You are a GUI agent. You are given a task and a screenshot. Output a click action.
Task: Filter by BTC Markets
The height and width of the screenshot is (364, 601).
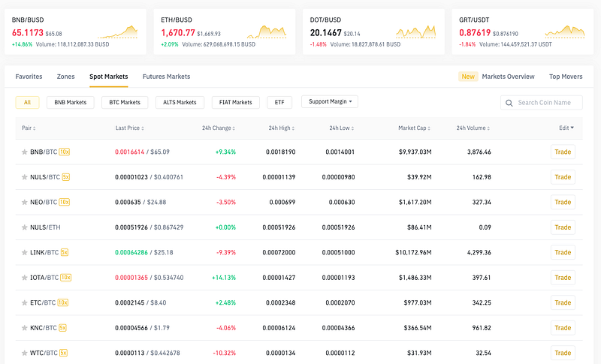click(125, 102)
